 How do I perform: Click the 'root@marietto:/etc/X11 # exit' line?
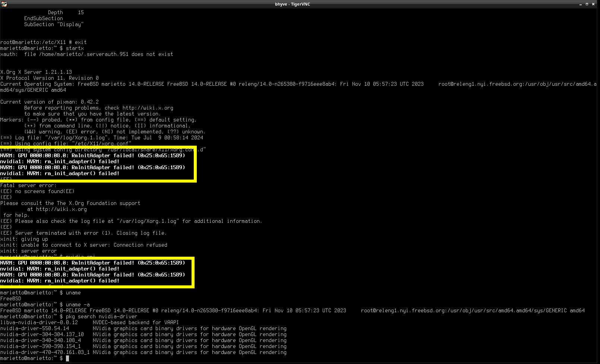(x=44, y=42)
